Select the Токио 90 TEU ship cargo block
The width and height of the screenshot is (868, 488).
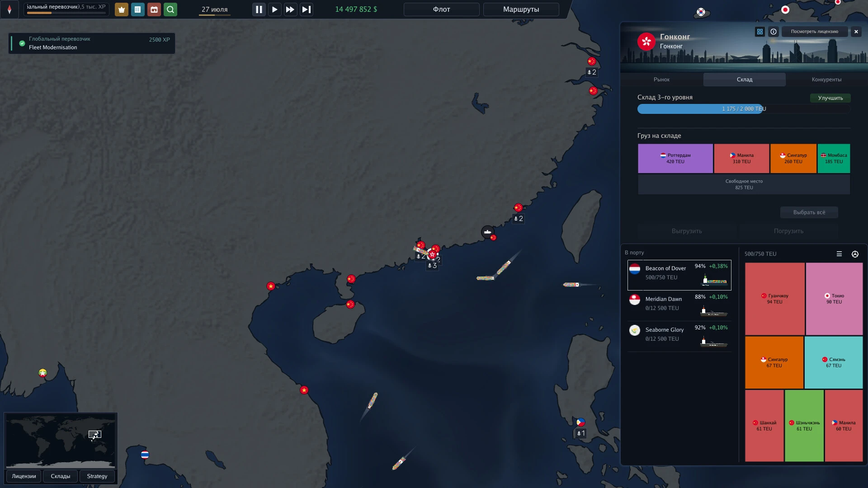[x=834, y=299]
